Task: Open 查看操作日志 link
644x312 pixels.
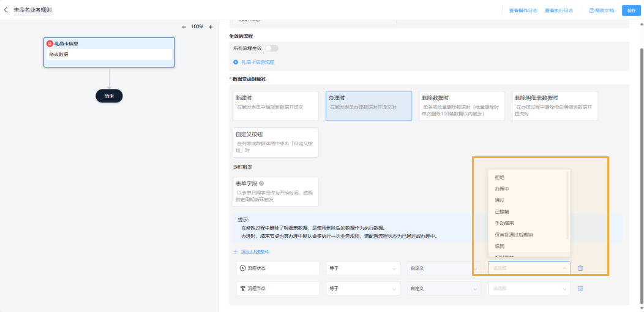Action: pos(523,10)
